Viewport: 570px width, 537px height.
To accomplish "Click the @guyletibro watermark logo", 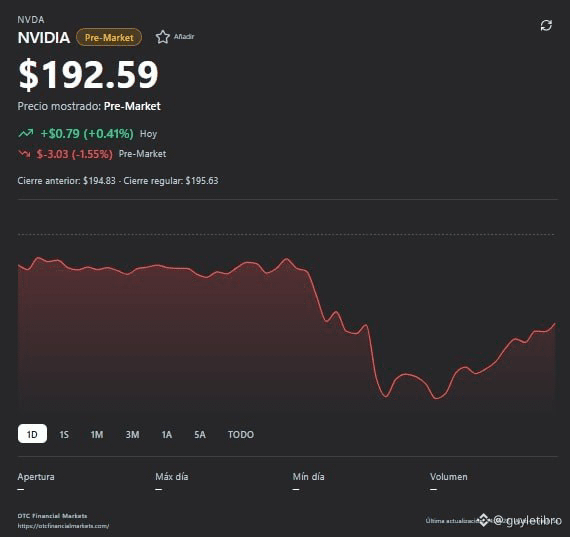I will tap(520, 521).
